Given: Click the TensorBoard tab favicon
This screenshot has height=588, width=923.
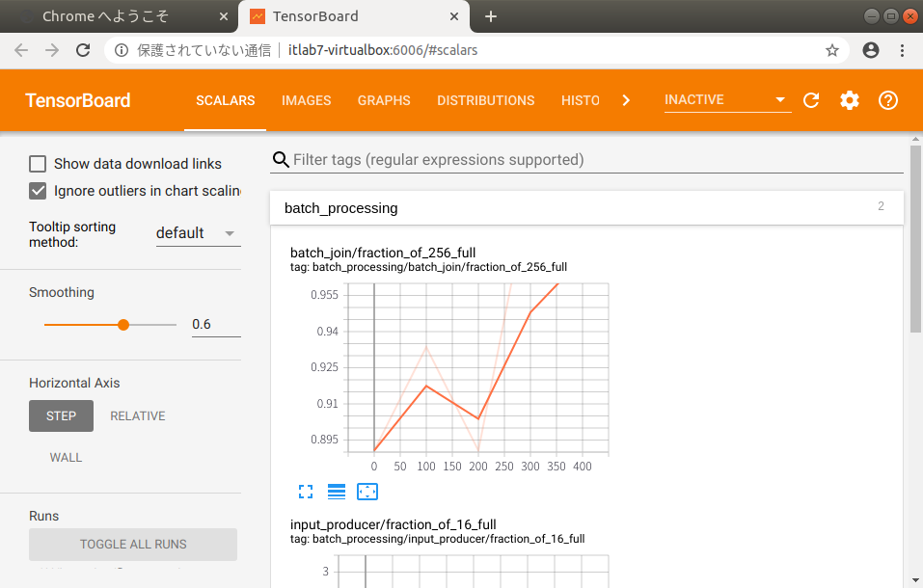Looking at the screenshot, I should tap(258, 16).
